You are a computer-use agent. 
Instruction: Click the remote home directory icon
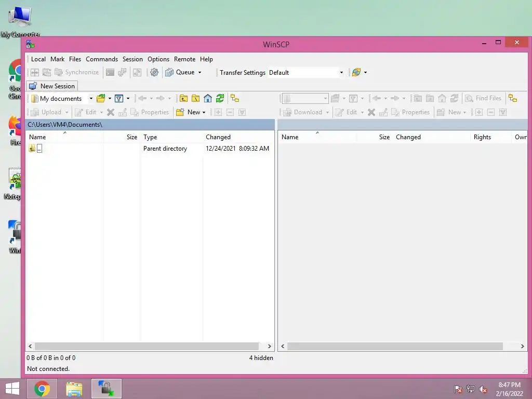tap(442, 98)
